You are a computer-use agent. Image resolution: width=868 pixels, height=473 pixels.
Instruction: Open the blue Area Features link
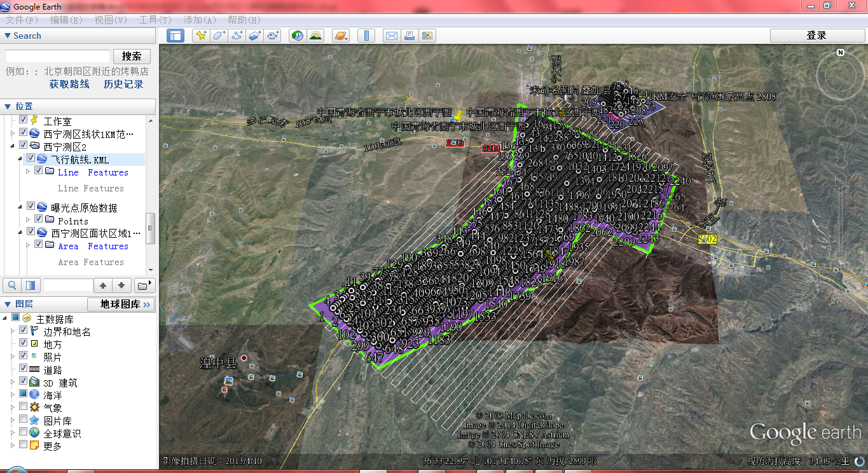[93, 246]
